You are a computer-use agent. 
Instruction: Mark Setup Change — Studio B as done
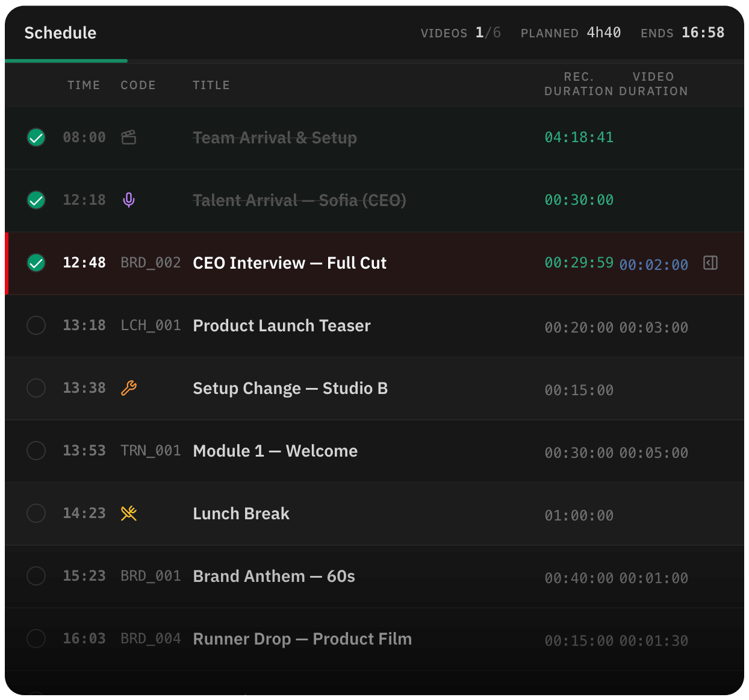(x=36, y=388)
